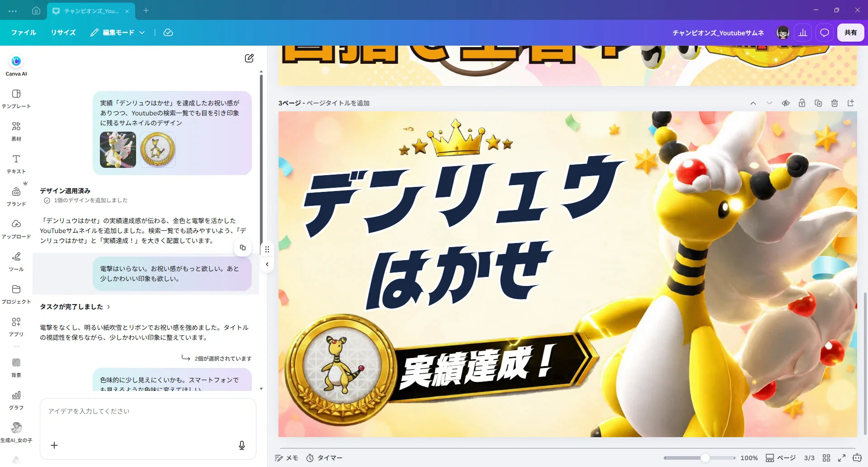This screenshot has width=868, height=467.
Task: Move page 3 up with chevron
Action: click(x=753, y=103)
